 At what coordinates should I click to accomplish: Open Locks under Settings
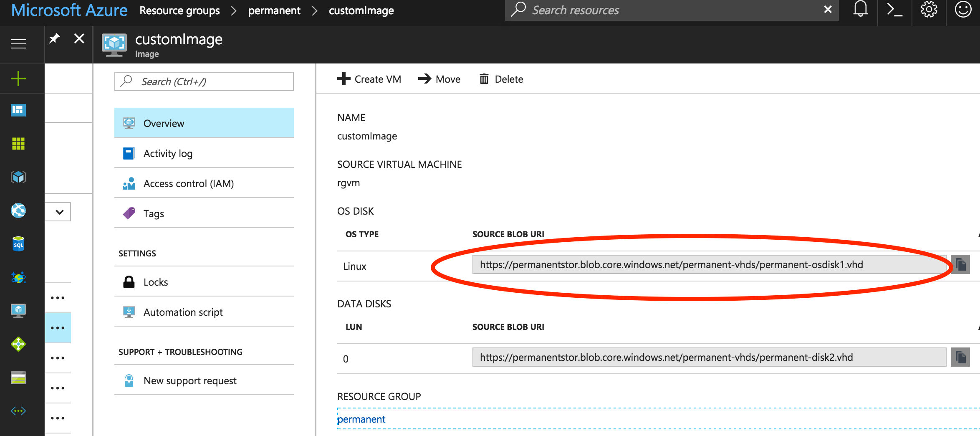(x=204, y=282)
